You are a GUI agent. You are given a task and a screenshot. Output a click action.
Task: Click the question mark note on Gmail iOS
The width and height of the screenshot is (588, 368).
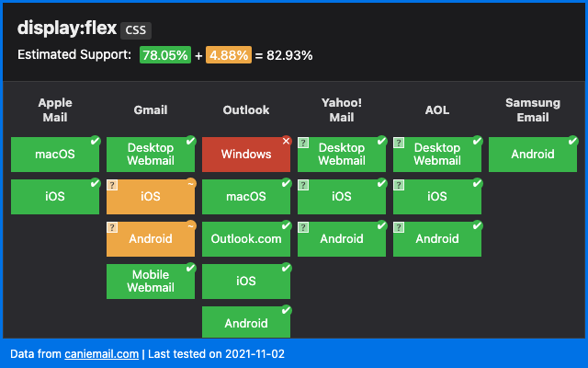pyautogui.click(x=112, y=185)
